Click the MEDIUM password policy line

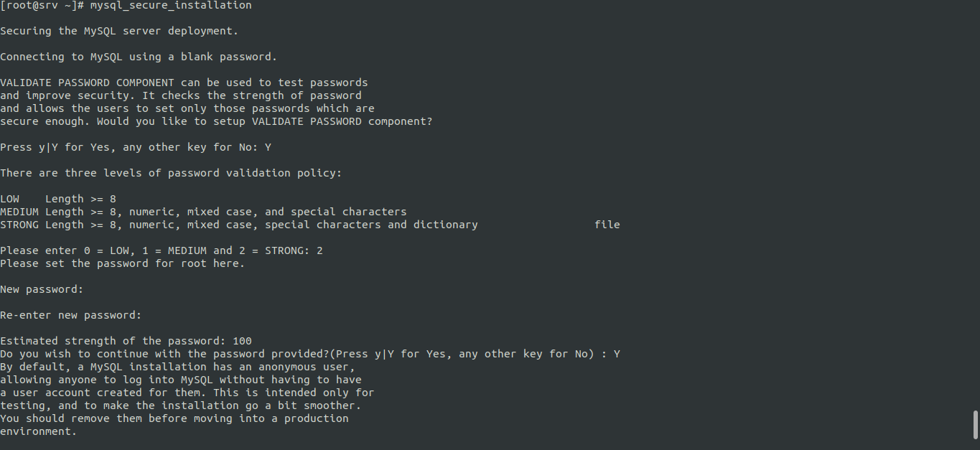pyautogui.click(x=203, y=212)
